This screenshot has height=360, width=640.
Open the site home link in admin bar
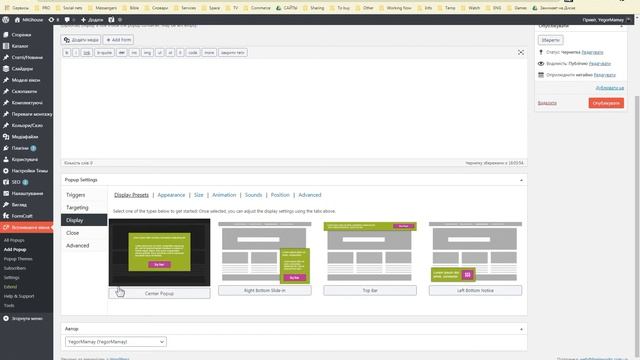point(29,20)
